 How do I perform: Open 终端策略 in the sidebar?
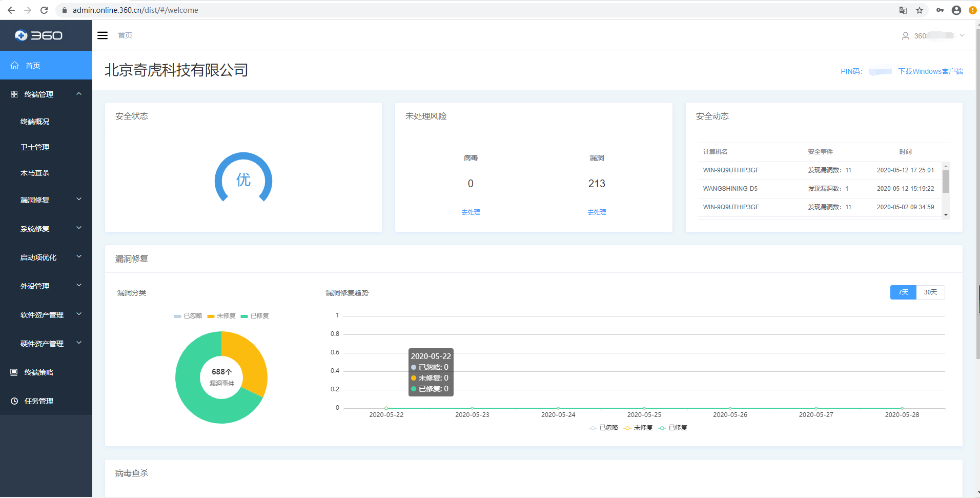(39, 372)
